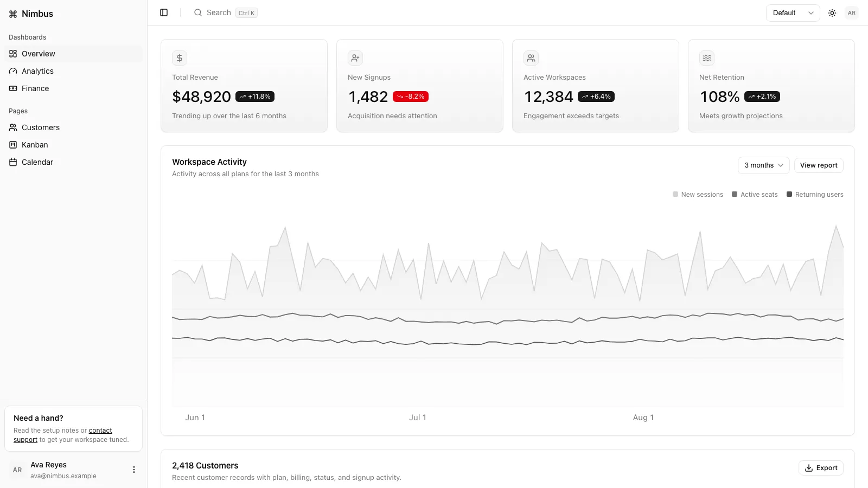Click the Nimbus logo icon
This screenshot has height=488, width=868.
click(13, 14)
